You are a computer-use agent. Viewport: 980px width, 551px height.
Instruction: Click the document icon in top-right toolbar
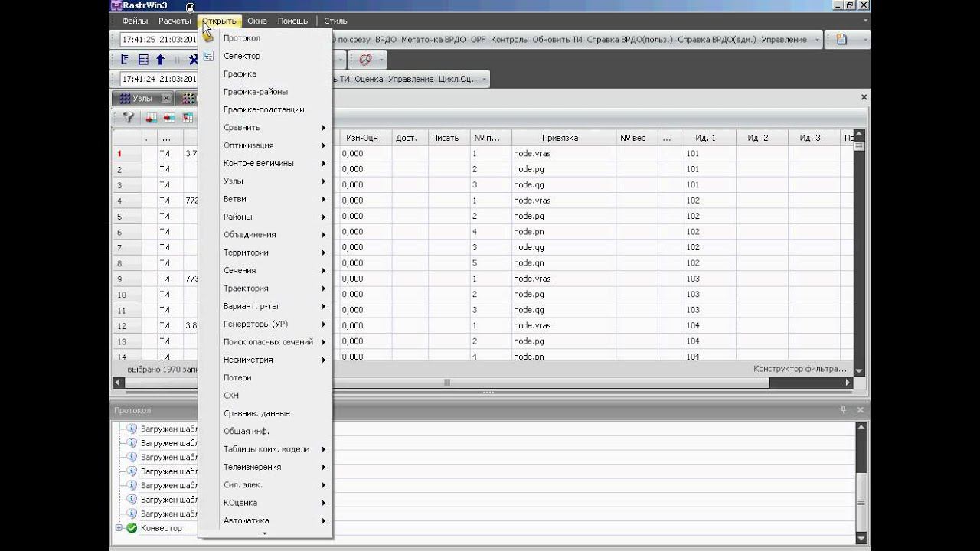pos(841,40)
